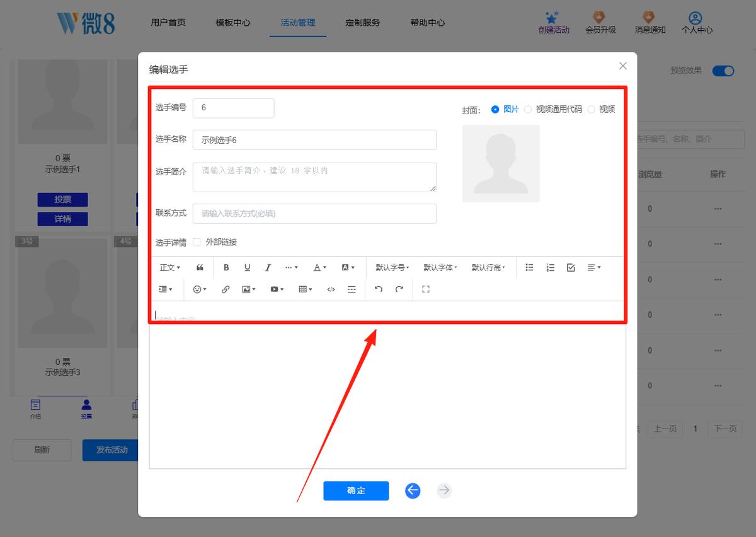Redo the last editor action
The width and height of the screenshot is (756, 537).
pyautogui.click(x=399, y=289)
